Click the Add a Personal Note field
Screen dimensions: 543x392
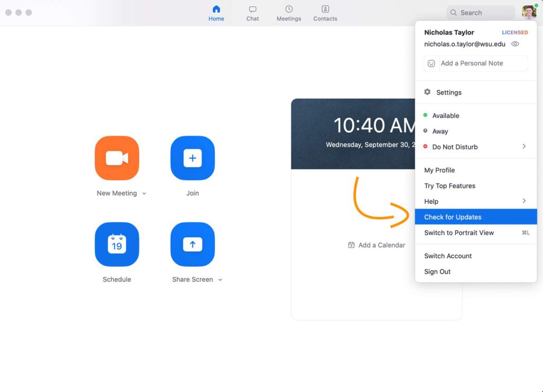click(476, 63)
